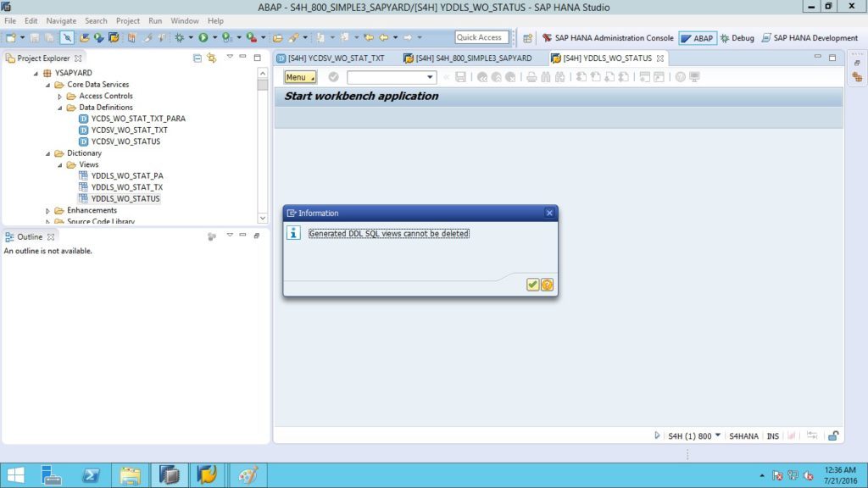Click Collapse All icon in Project Explorer
This screenshot has width=868, height=488.
click(198, 58)
